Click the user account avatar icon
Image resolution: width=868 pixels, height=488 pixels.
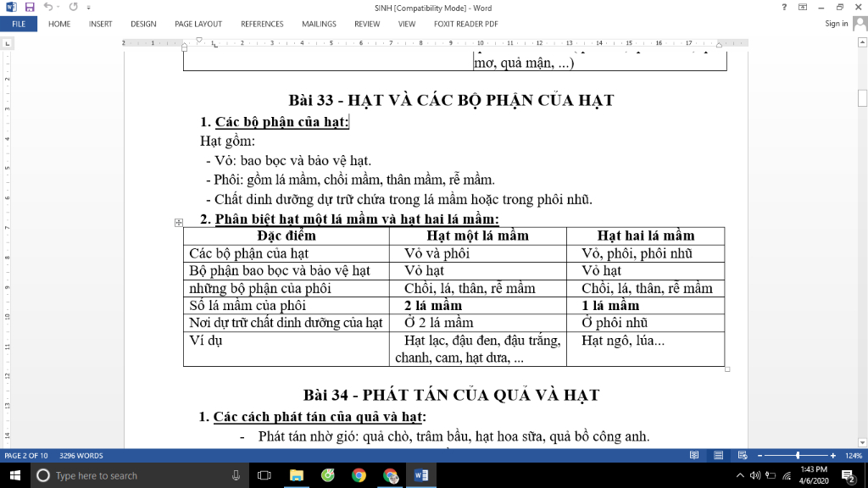pos(860,24)
